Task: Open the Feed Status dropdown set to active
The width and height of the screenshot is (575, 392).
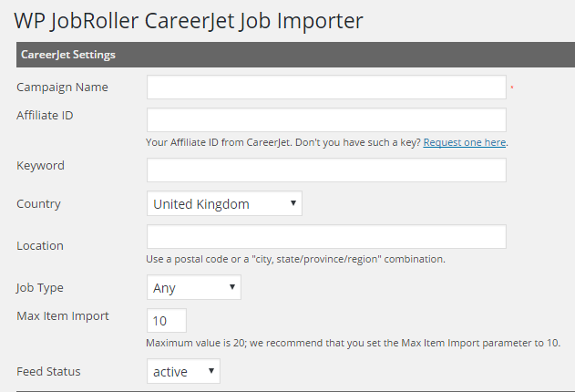Action: [183, 372]
